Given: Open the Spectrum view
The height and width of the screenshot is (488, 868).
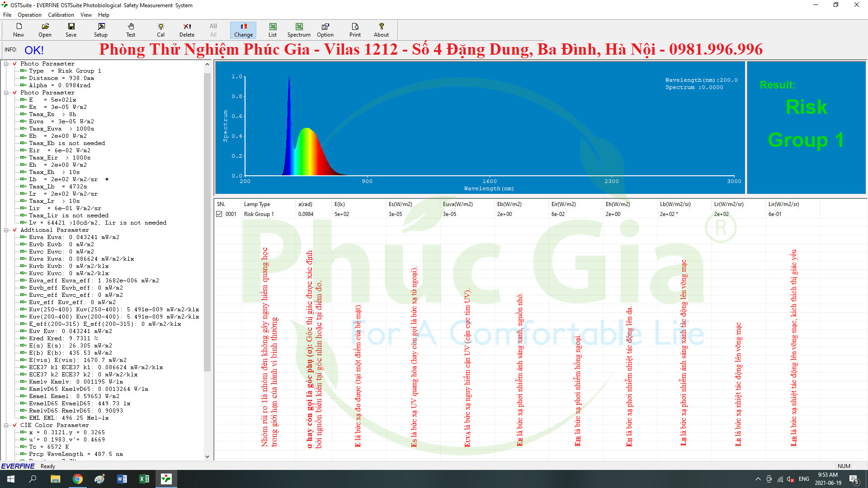Looking at the screenshot, I should pyautogui.click(x=299, y=30).
